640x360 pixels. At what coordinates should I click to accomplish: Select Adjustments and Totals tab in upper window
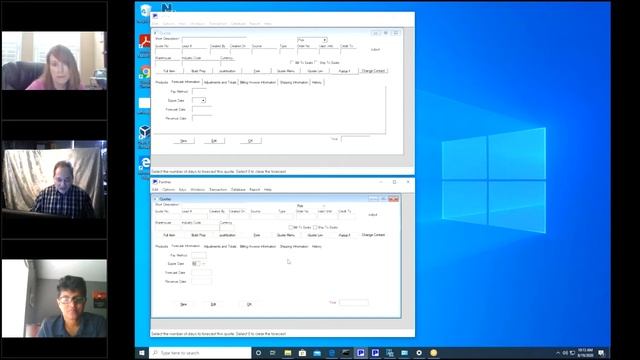coord(220,82)
